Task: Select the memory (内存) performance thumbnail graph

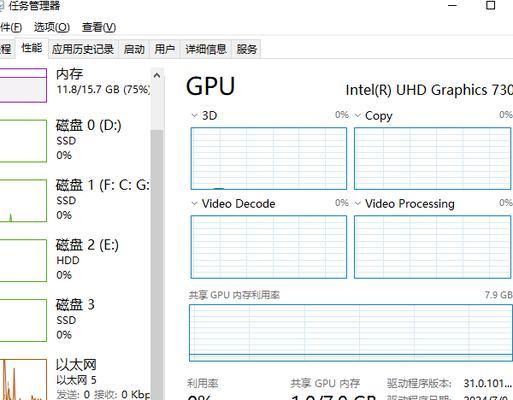Action: (23, 85)
